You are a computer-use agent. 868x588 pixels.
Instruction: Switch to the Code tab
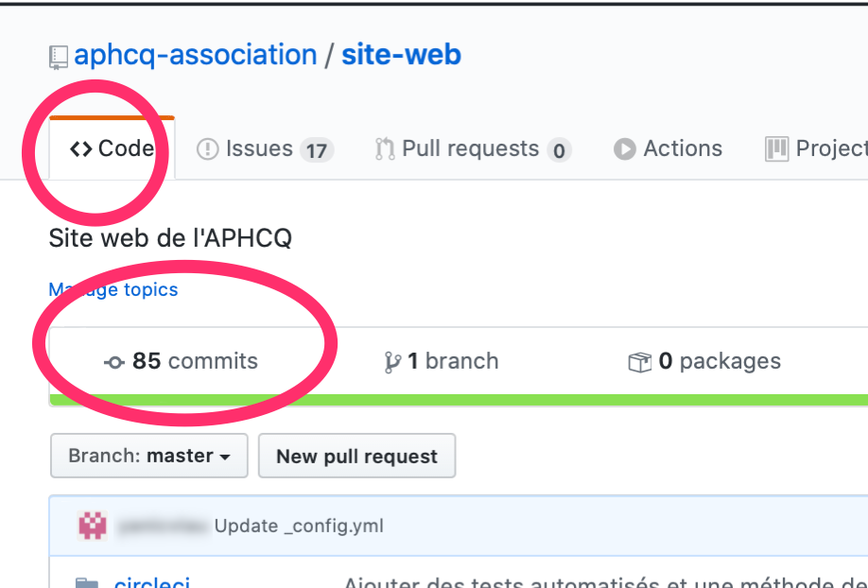pyautogui.click(x=112, y=148)
